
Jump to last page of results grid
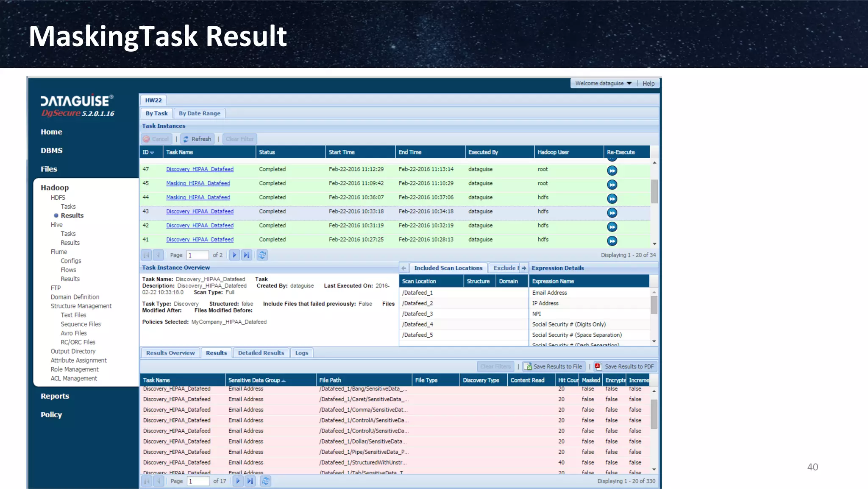(x=250, y=481)
